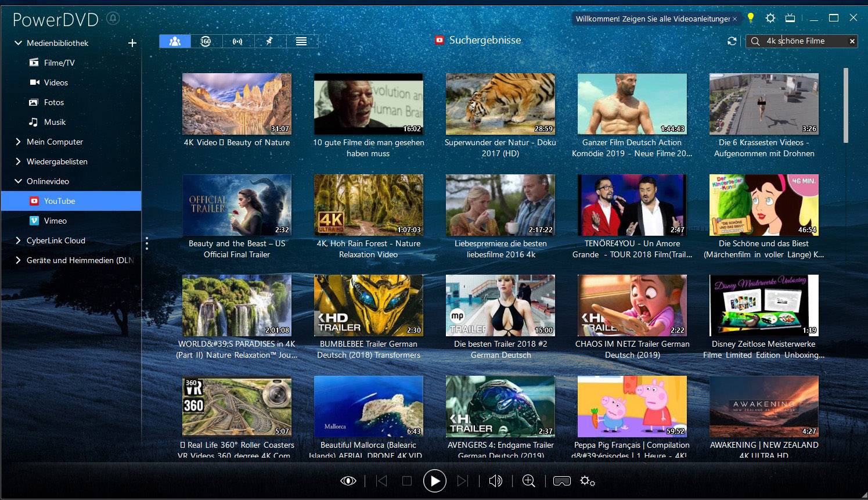Click the add media plus button
Viewport: 868px width, 500px height.
pos(132,43)
